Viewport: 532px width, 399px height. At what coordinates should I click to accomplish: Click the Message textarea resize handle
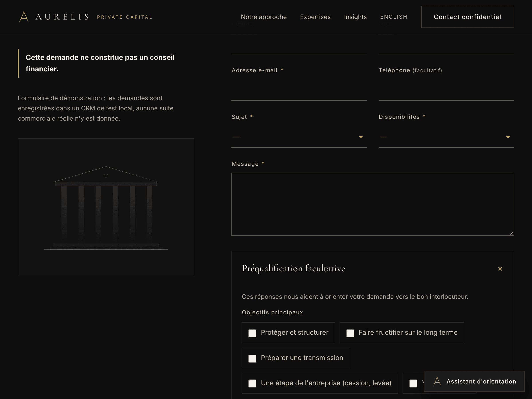pyautogui.click(x=512, y=233)
